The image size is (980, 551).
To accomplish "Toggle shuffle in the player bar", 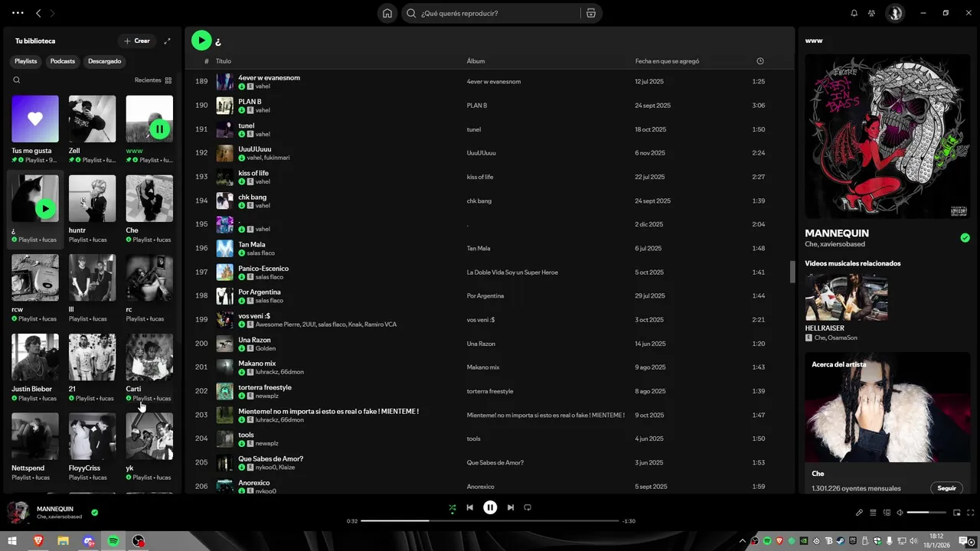I will tap(452, 507).
